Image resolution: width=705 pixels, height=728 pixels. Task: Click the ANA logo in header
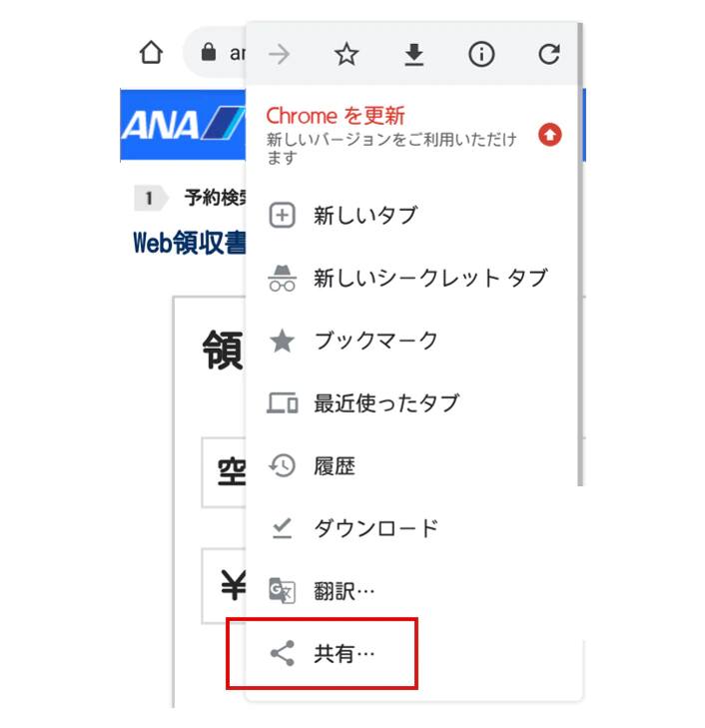pos(183,125)
